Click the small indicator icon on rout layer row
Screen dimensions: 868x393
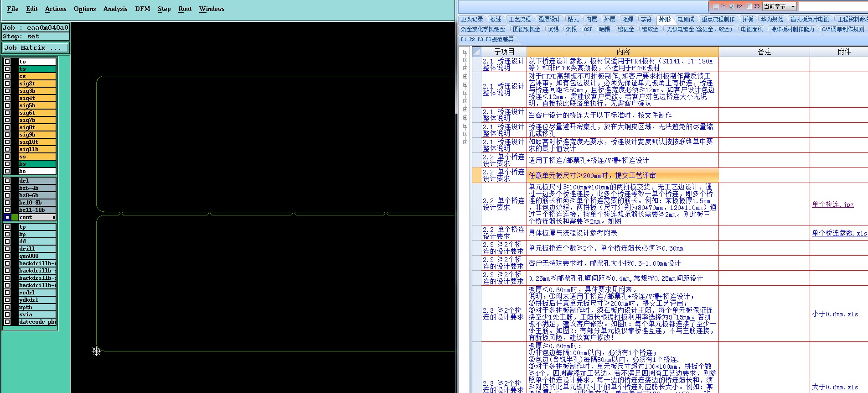tap(54, 217)
